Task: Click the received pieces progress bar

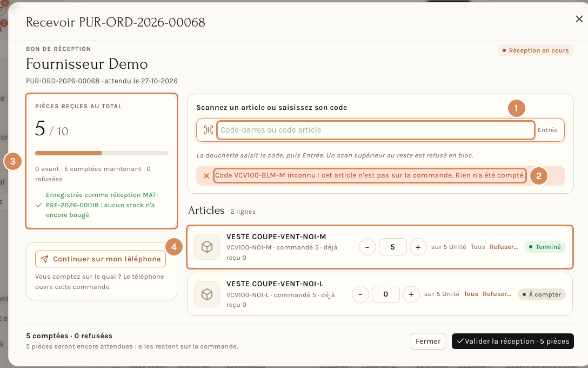Action: click(x=102, y=153)
